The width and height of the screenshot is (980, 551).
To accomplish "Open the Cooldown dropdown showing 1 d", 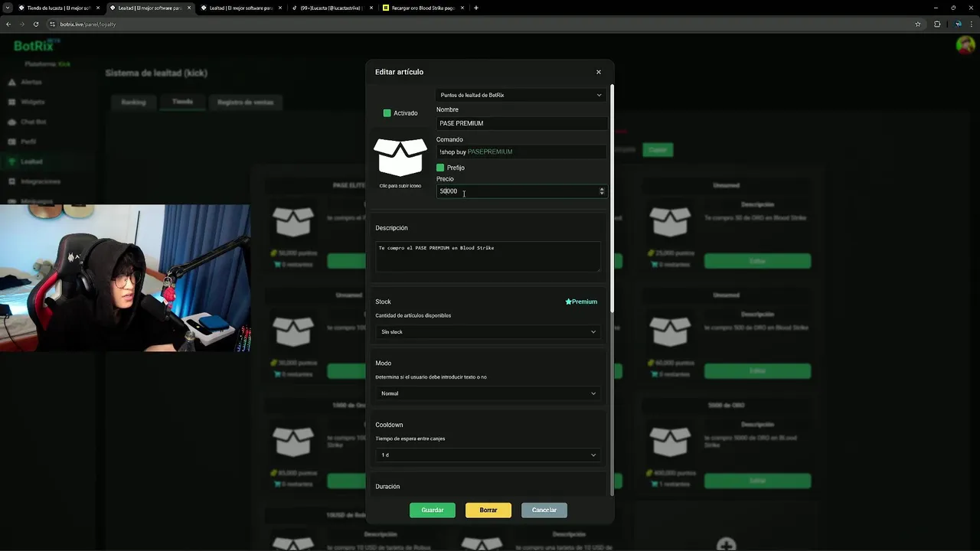I will (488, 455).
